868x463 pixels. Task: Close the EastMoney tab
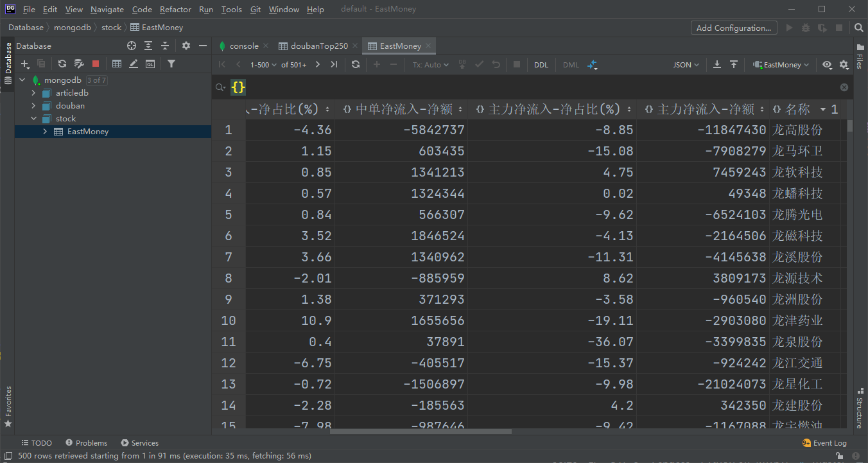click(x=429, y=46)
